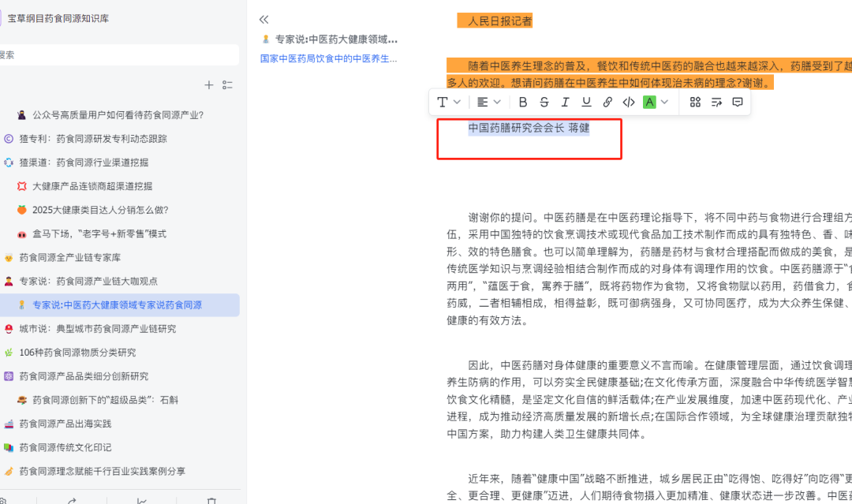852x504 pixels.
Task: Click the plus button to add new content
Action: [x=208, y=84]
